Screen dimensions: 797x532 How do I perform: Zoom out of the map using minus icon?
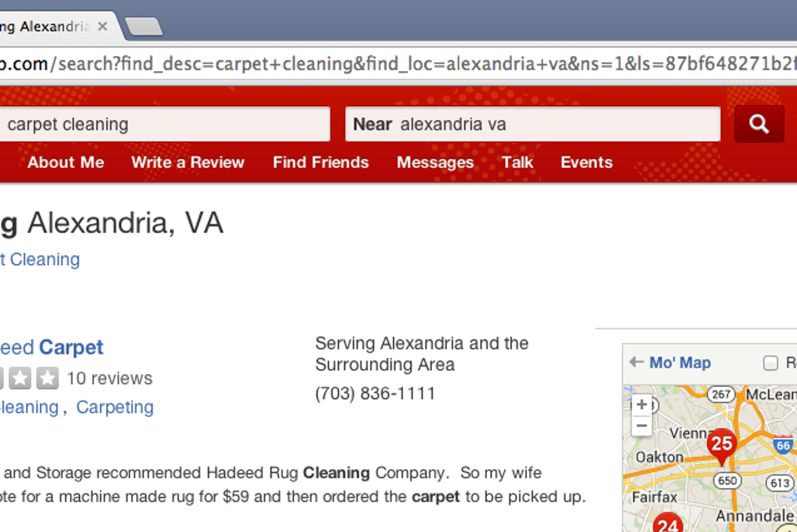point(642,425)
